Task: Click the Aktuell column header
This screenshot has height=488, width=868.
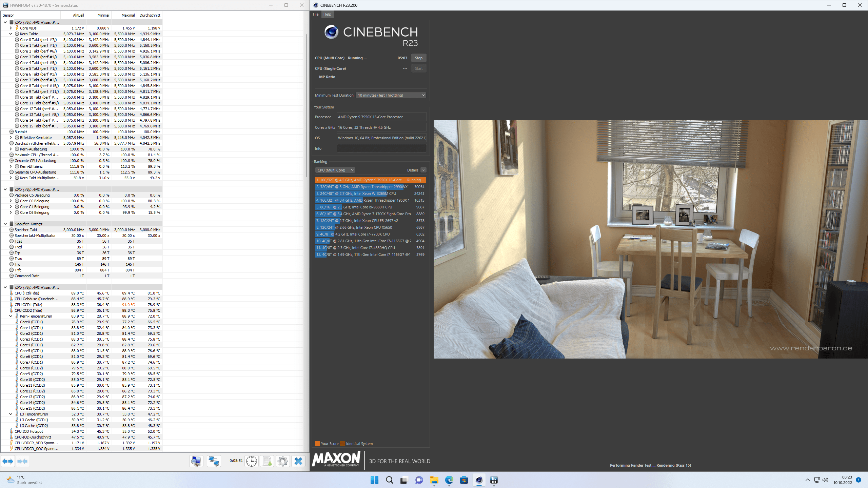Action: point(74,15)
